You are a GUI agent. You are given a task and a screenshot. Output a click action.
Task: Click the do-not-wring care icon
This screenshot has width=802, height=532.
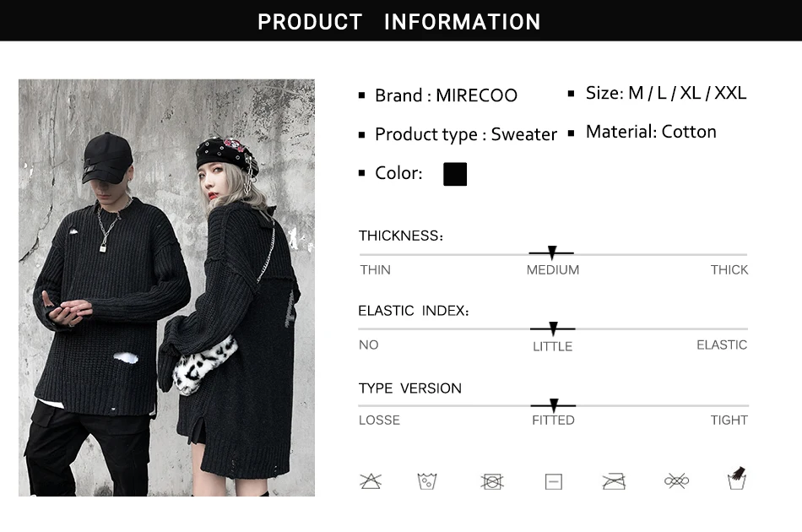(675, 481)
